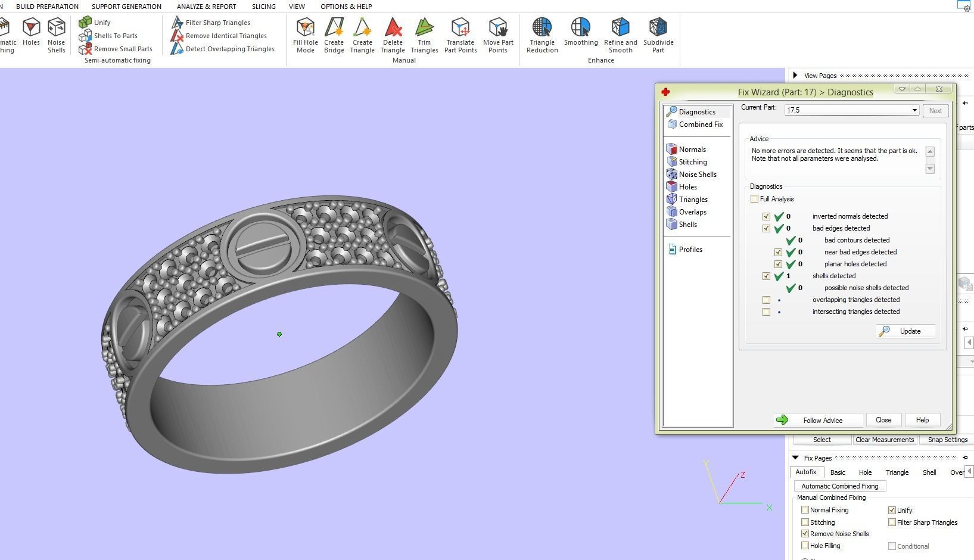
Task: Click Follow Advice button
Action: coord(818,421)
